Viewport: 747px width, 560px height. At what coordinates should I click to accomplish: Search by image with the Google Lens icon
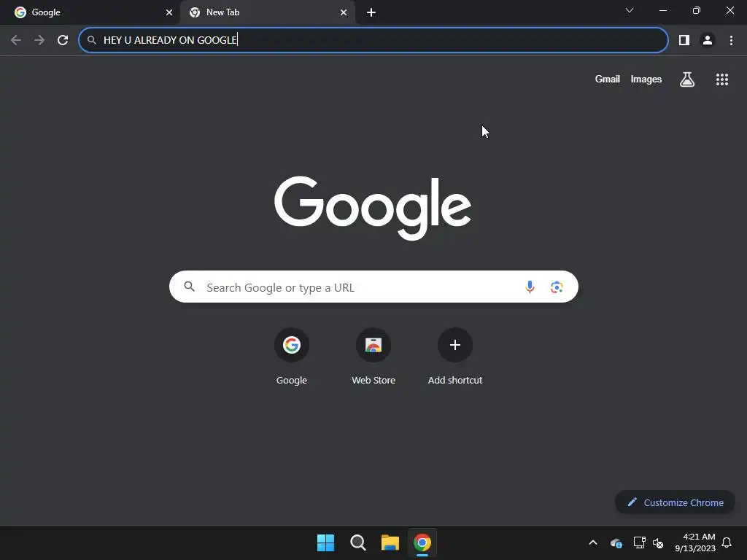point(557,287)
